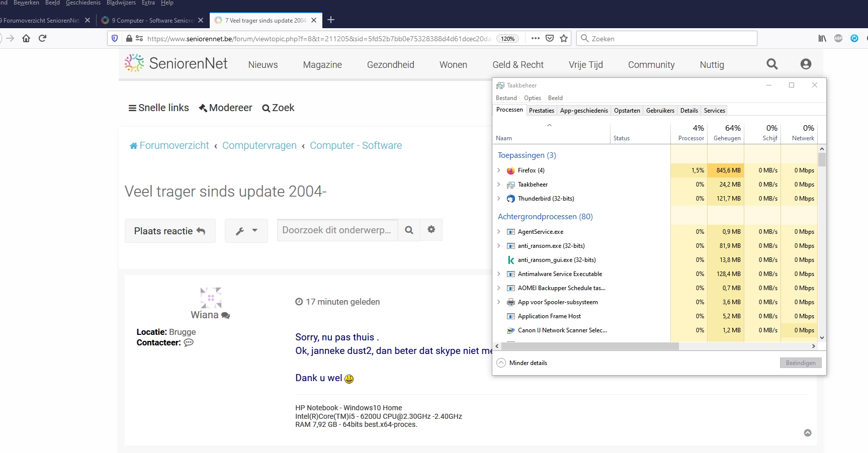Expand Antimalware Service Executable process
The height and width of the screenshot is (453, 868).
[499, 274]
